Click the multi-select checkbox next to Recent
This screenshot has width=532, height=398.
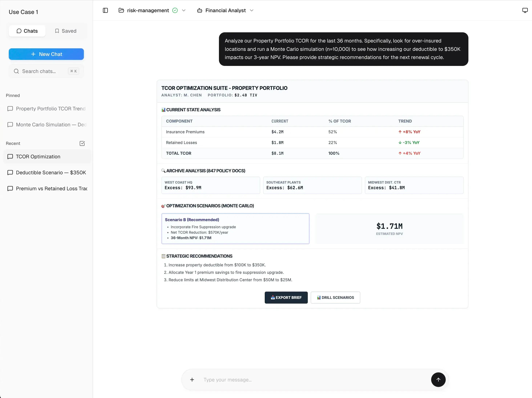82,143
